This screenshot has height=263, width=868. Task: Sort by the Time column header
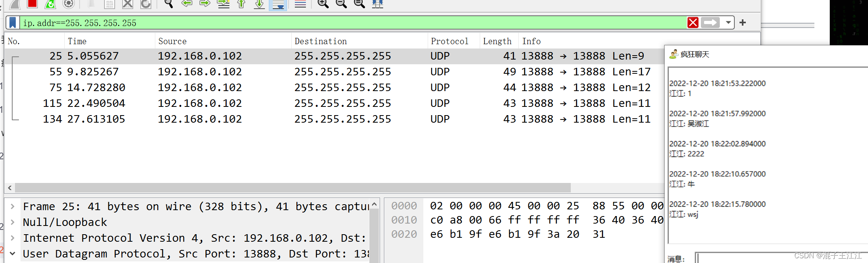[x=110, y=41]
